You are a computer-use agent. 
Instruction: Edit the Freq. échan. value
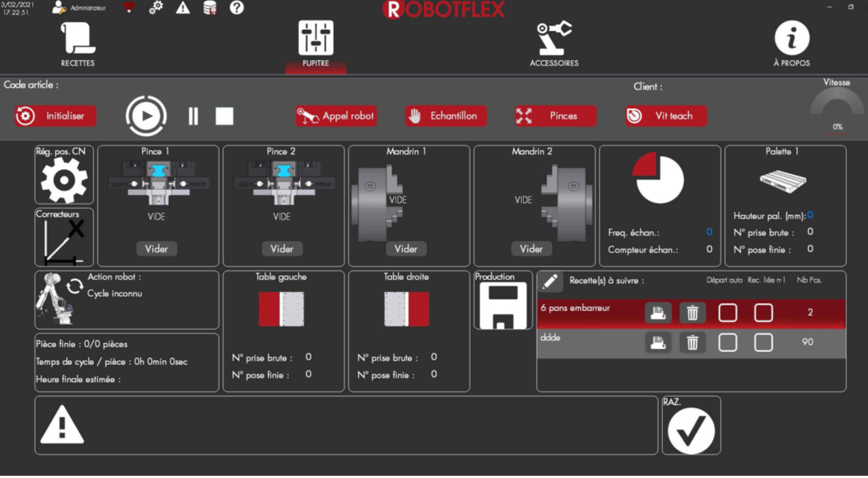709,232
